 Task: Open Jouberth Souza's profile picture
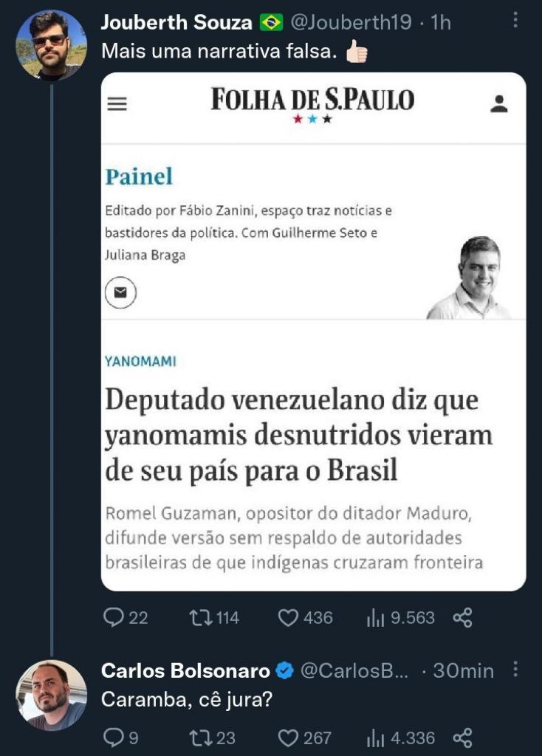(51, 46)
